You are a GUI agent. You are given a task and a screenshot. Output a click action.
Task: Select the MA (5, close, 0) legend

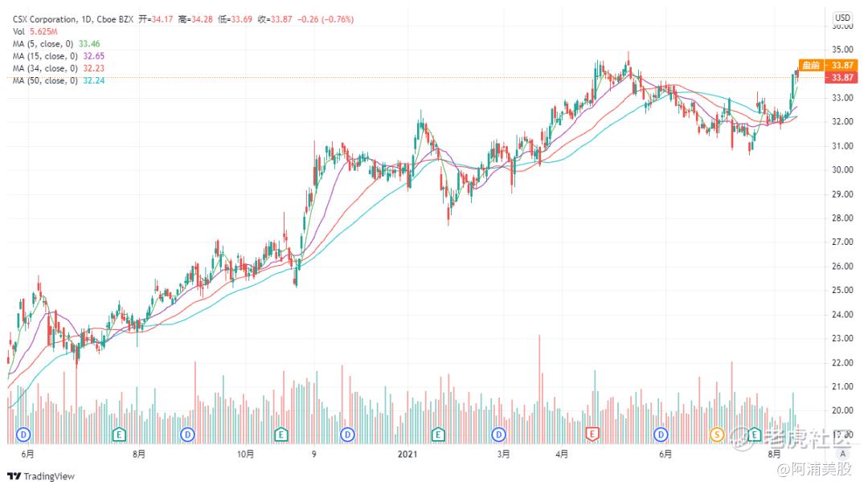point(56,43)
